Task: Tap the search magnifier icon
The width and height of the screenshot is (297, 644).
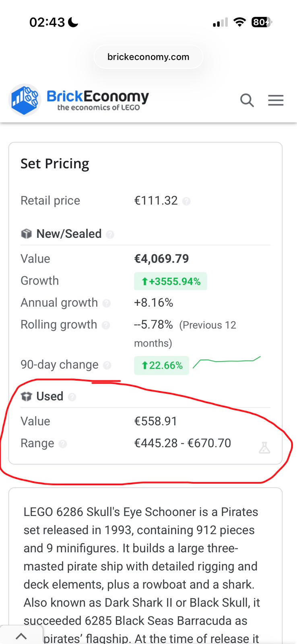Action: click(247, 100)
